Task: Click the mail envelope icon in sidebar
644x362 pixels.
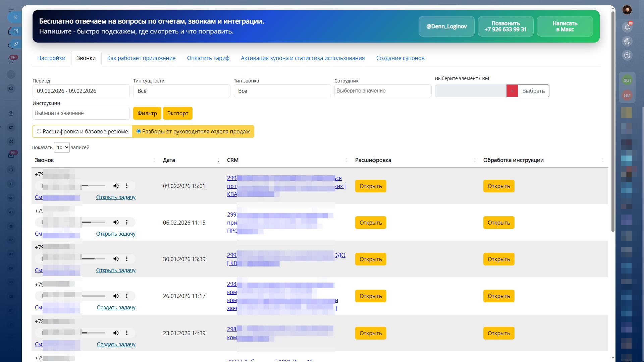Action: point(11,155)
